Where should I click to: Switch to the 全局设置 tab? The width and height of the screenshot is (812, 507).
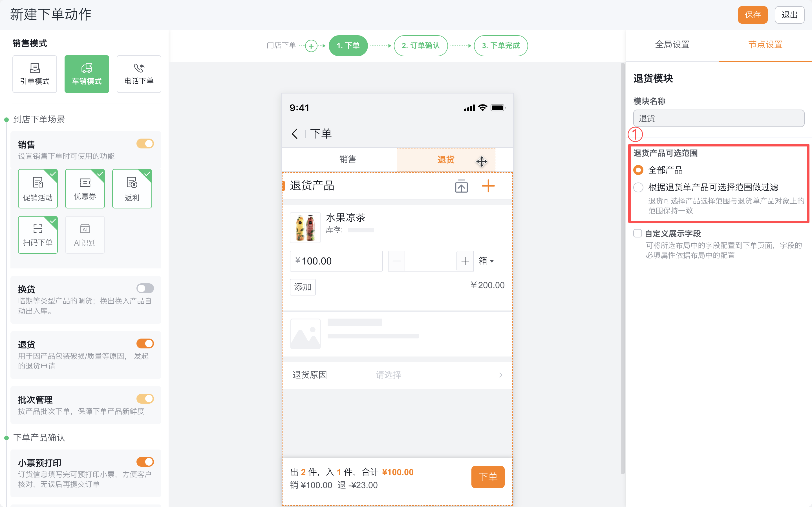click(672, 44)
